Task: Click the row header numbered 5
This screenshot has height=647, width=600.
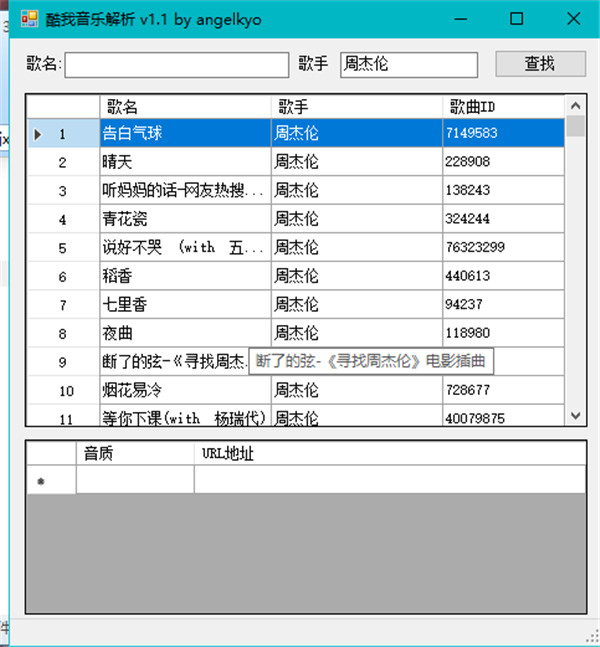Action: click(63, 247)
